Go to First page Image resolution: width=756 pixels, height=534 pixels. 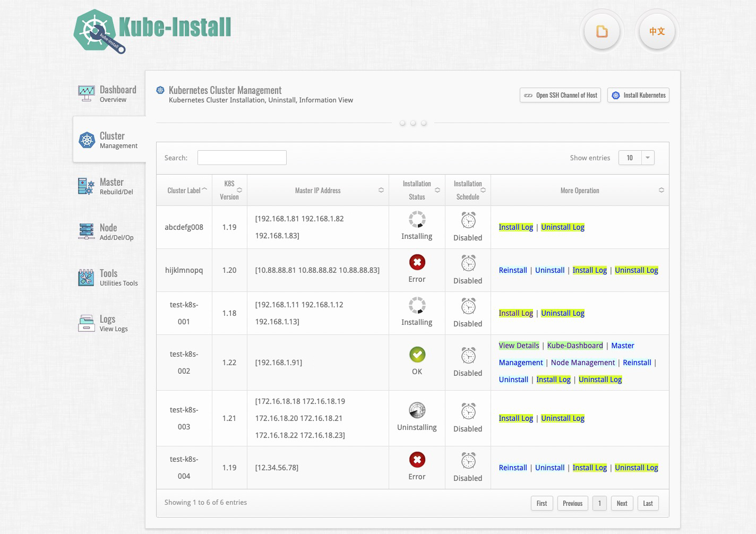(x=542, y=503)
